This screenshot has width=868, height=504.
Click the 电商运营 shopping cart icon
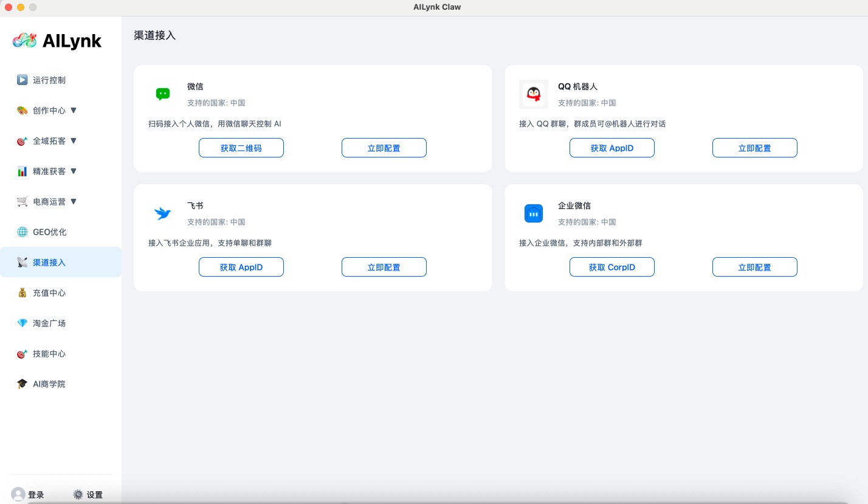click(22, 201)
